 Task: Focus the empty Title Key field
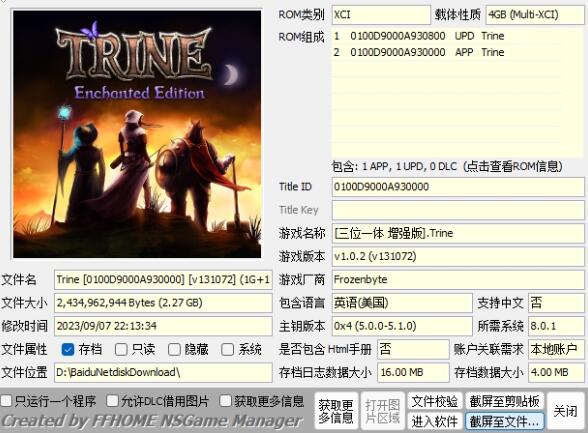458,210
